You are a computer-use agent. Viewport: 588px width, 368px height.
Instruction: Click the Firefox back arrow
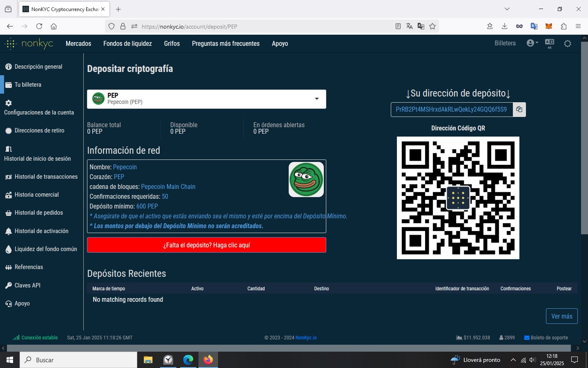click(x=10, y=26)
